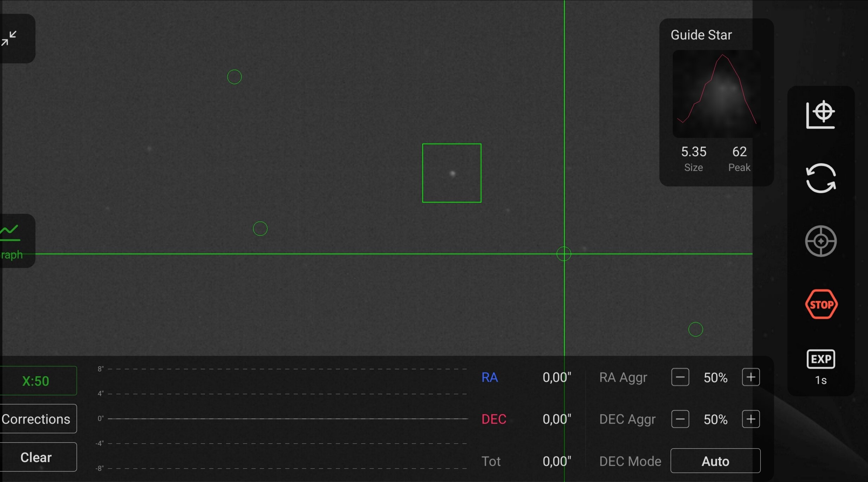Click the looping refresh arrows icon
The height and width of the screenshot is (482, 868).
coord(821,178)
